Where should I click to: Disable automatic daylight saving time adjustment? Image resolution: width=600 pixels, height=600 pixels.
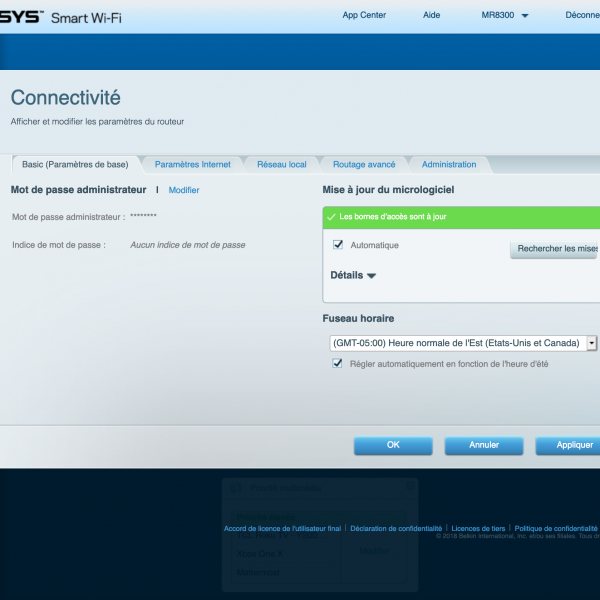[337, 364]
